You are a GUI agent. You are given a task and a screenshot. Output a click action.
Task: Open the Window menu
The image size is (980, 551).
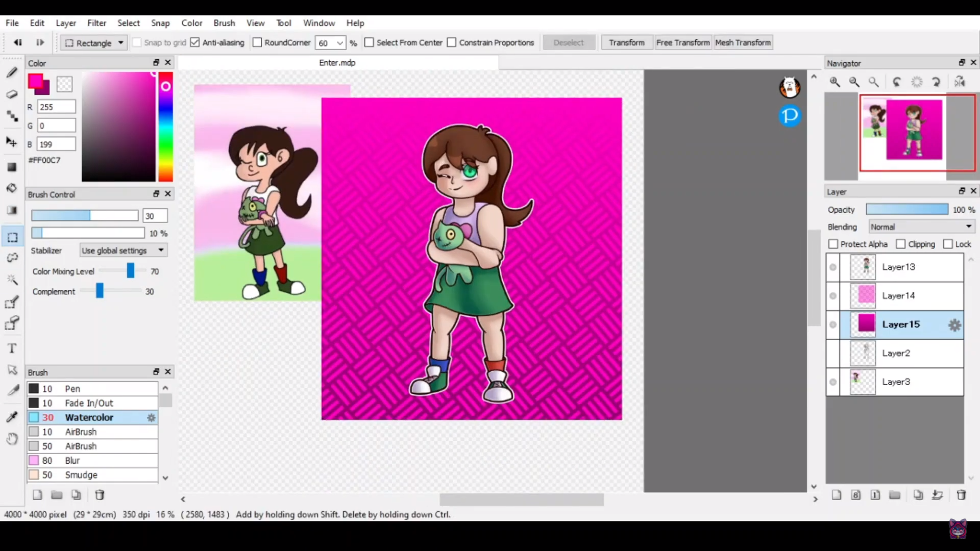pyautogui.click(x=319, y=23)
